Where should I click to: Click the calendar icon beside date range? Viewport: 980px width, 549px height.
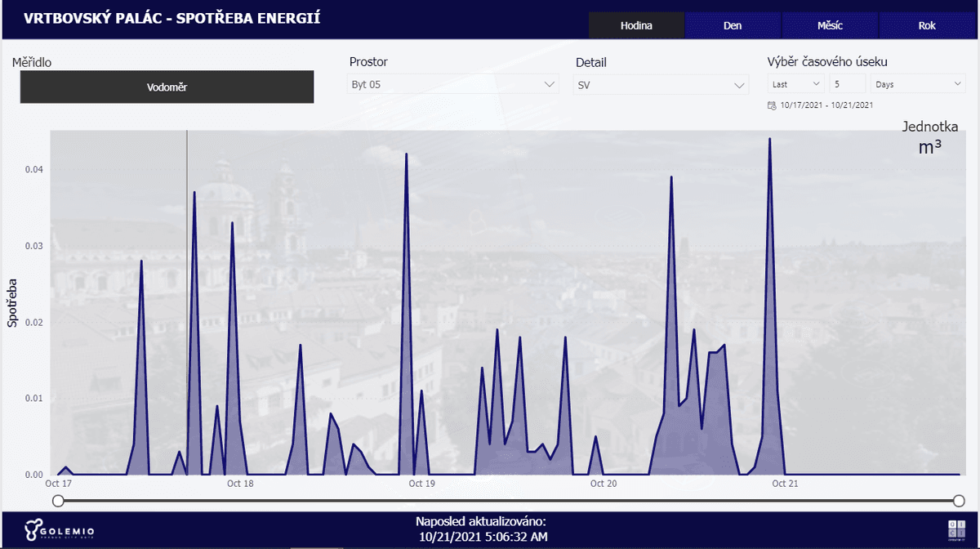(x=772, y=105)
